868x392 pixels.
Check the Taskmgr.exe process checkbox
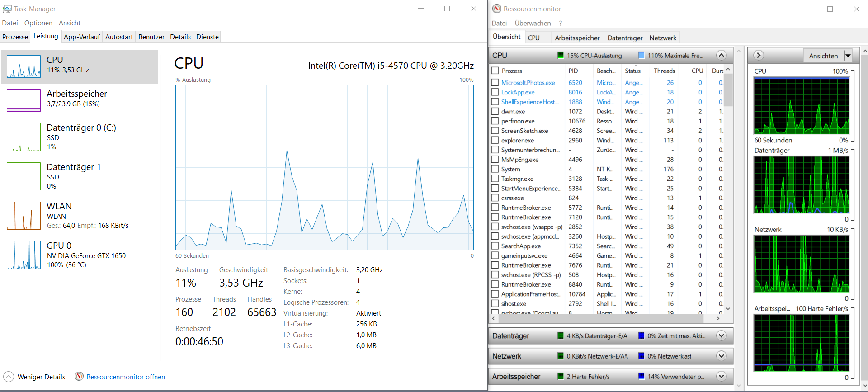tap(495, 179)
